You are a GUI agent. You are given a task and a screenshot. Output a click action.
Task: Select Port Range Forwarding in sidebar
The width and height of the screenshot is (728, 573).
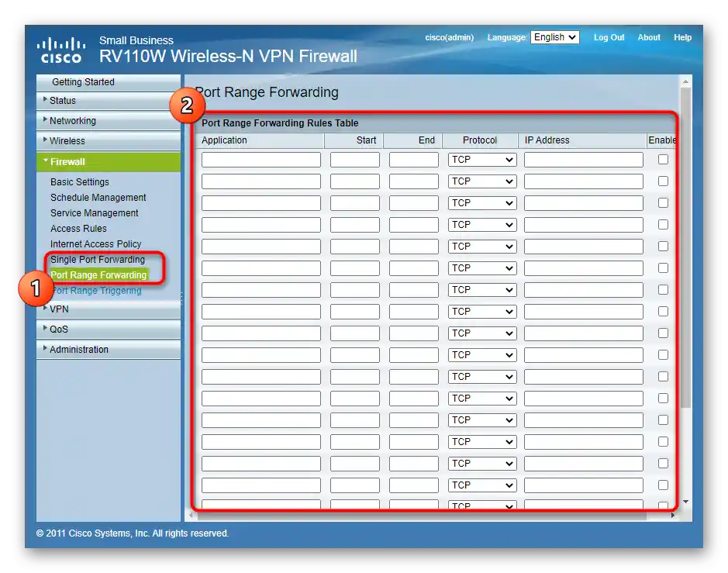[98, 275]
